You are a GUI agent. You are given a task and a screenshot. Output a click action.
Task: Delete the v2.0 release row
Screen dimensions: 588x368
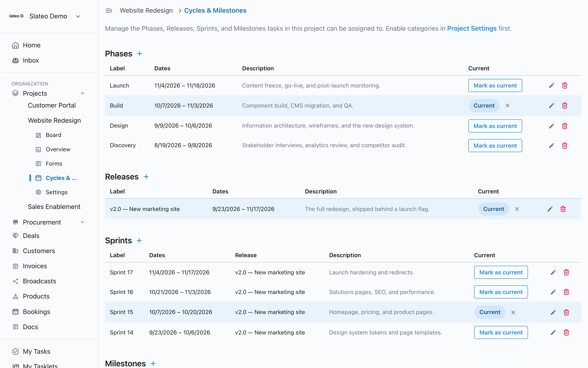click(x=563, y=209)
